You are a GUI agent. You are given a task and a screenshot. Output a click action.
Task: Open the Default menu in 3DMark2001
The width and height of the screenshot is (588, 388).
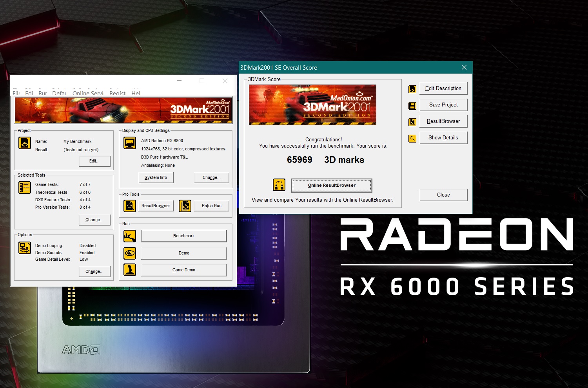[x=60, y=93]
